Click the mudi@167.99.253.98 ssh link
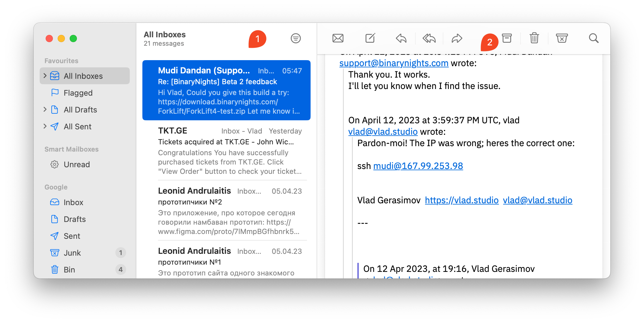Viewport: 644px width, 323px height. point(418,166)
